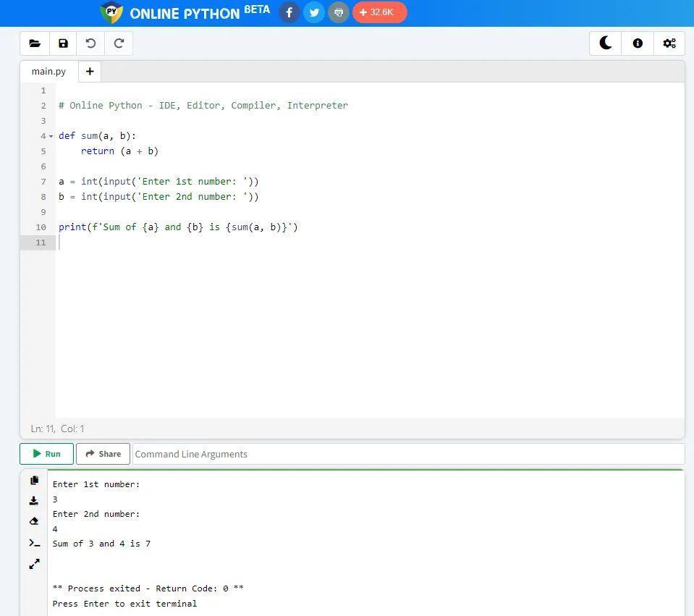Screen dimensions: 694x616
Task: Create a new tab with the plus button
Action: tap(90, 71)
